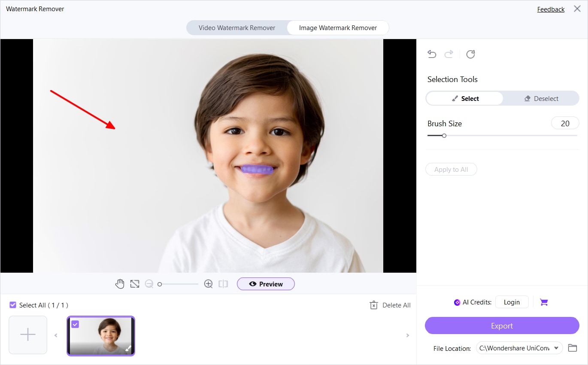Click the brush icon on the thumbnail

click(x=128, y=348)
